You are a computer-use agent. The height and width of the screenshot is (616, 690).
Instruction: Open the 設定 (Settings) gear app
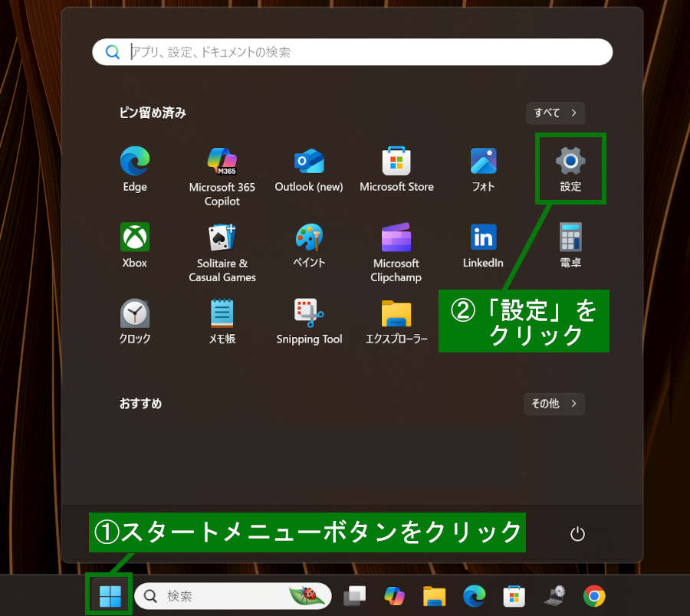(x=570, y=169)
